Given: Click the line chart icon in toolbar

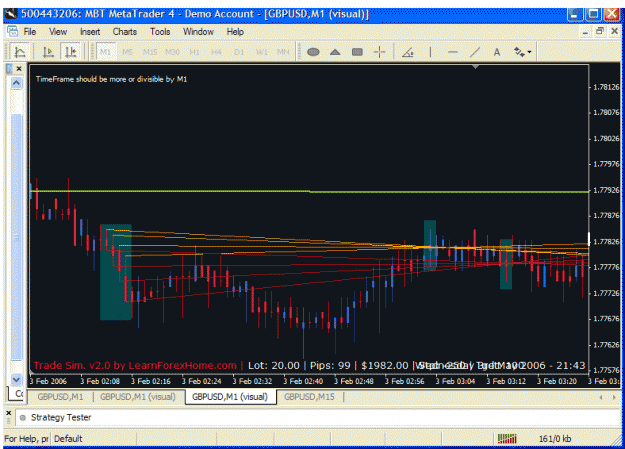Looking at the screenshot, I should click(x=19, y=52).
